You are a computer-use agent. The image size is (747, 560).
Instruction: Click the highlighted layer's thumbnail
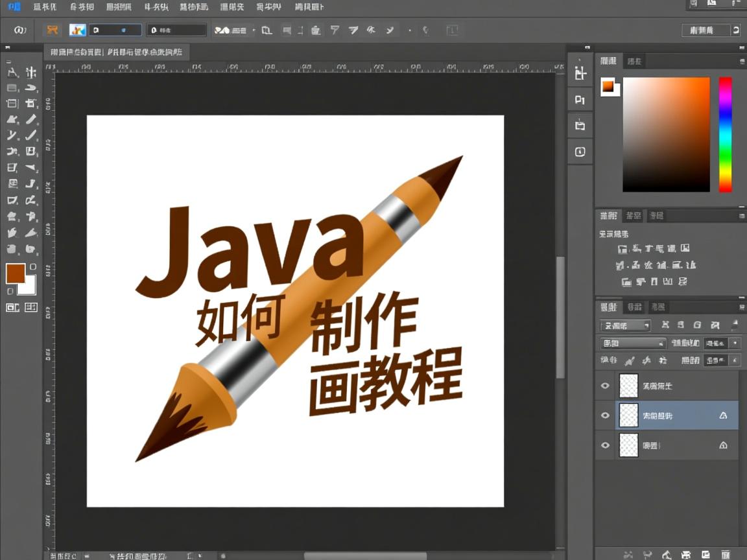point(628,415)
